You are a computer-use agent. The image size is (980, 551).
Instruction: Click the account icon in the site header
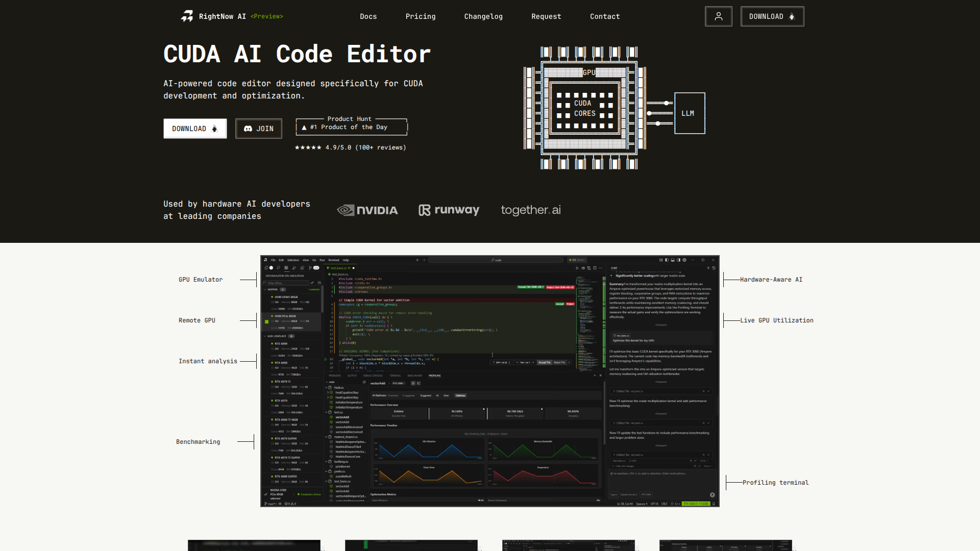(x=719, y=16)
